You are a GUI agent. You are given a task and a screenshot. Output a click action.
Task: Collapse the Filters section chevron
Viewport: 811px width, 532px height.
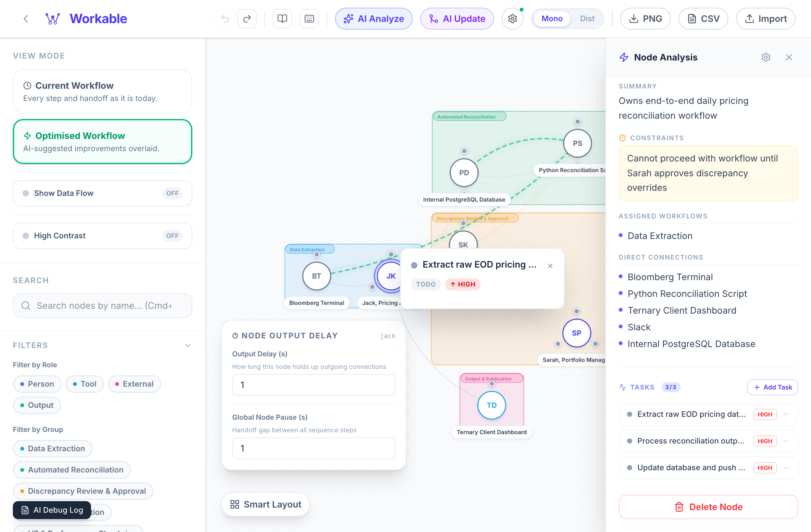pos(188,345)
